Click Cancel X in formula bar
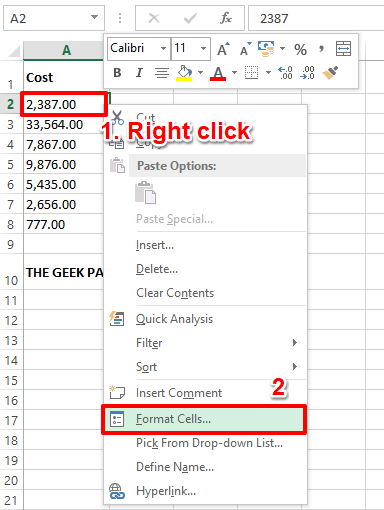The width and height of the screenshot is (384, 510). (154, 18)
